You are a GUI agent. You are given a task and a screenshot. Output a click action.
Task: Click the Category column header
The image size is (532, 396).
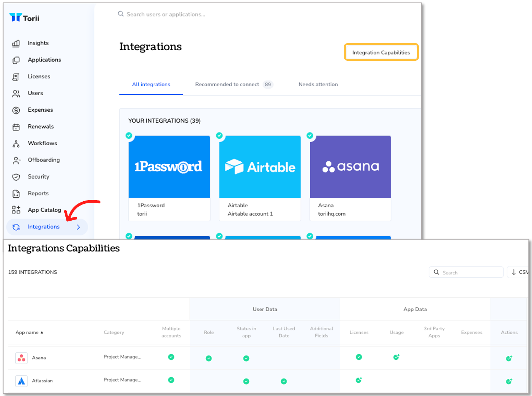pyautogui.click(x=114, y=332)
